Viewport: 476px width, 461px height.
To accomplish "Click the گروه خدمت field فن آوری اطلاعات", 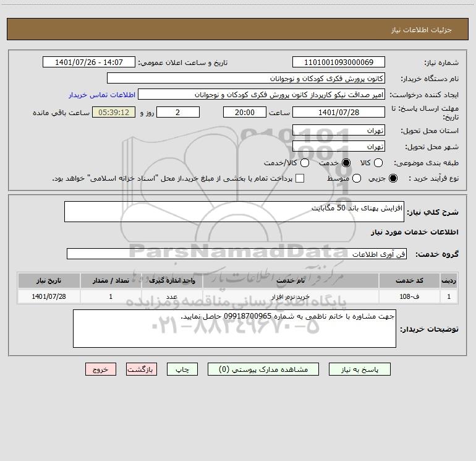I will coord(237,254).
